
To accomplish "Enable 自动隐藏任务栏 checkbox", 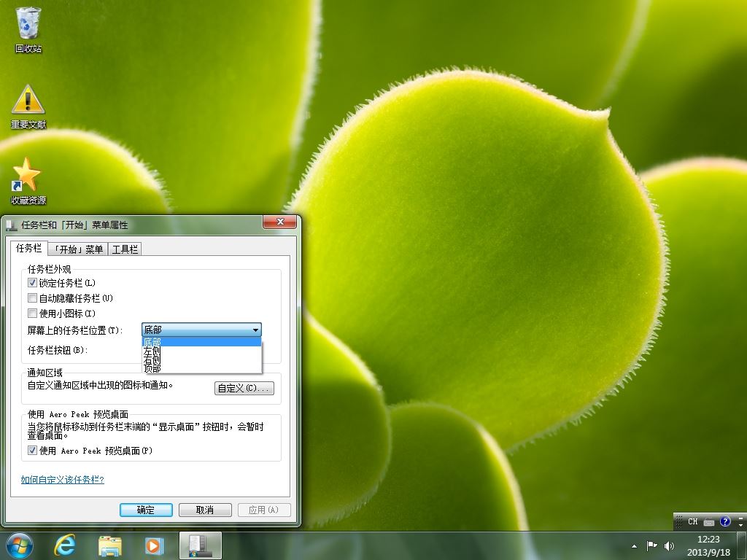I will pyautogui.click(x=32, y=298).
